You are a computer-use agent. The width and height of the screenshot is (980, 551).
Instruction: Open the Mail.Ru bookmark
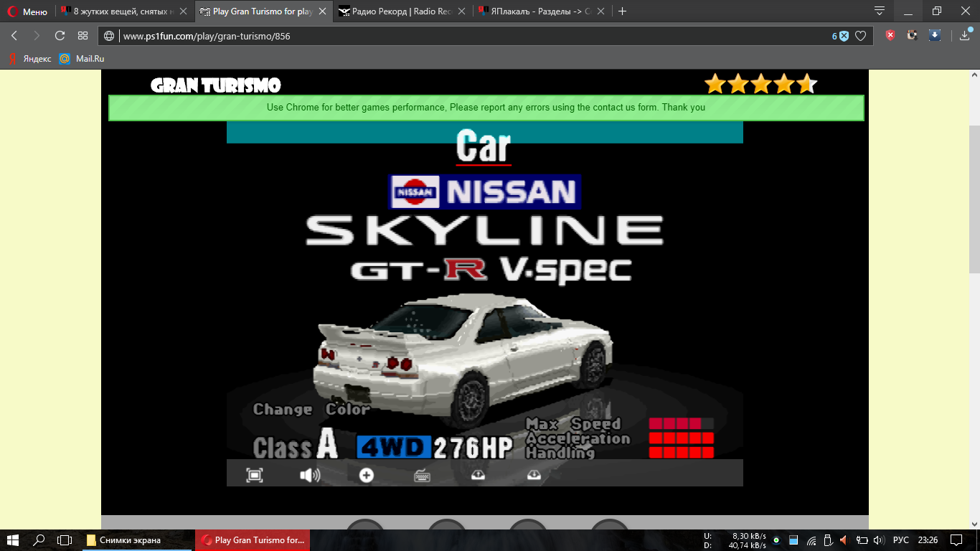coord(82,59)
